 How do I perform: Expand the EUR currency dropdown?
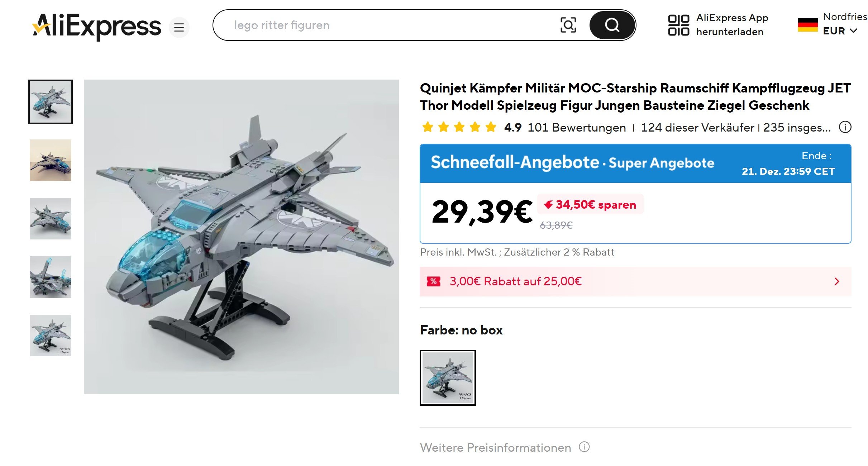[x=840, y=31]
